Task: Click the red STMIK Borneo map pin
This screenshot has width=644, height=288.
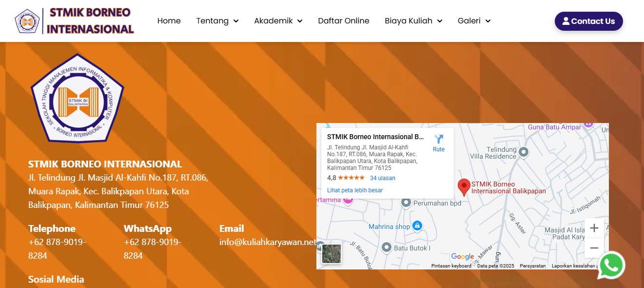Action: [464, 187]
